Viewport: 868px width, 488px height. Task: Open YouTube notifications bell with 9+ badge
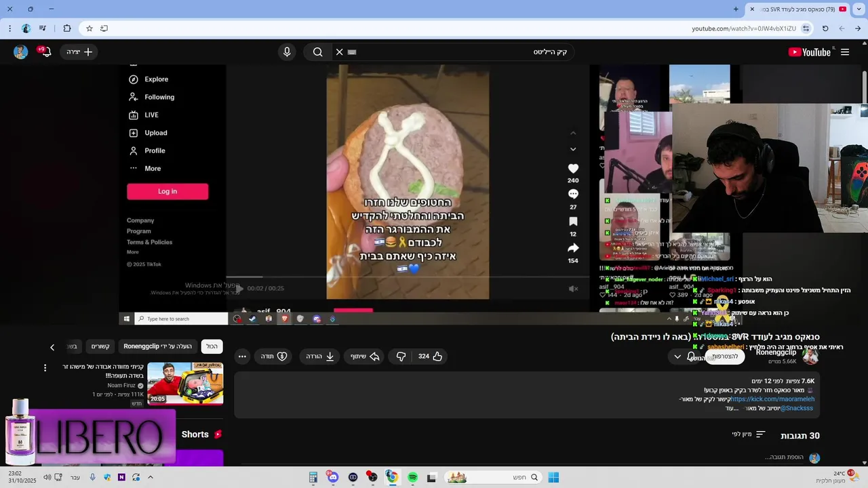click(x=45, y=52)
